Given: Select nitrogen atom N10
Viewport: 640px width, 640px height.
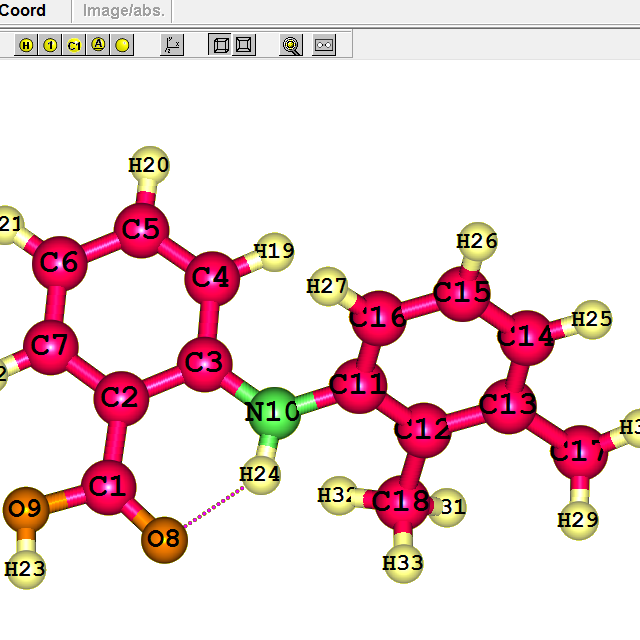Looking at the screenshot, I should [273, 413].
